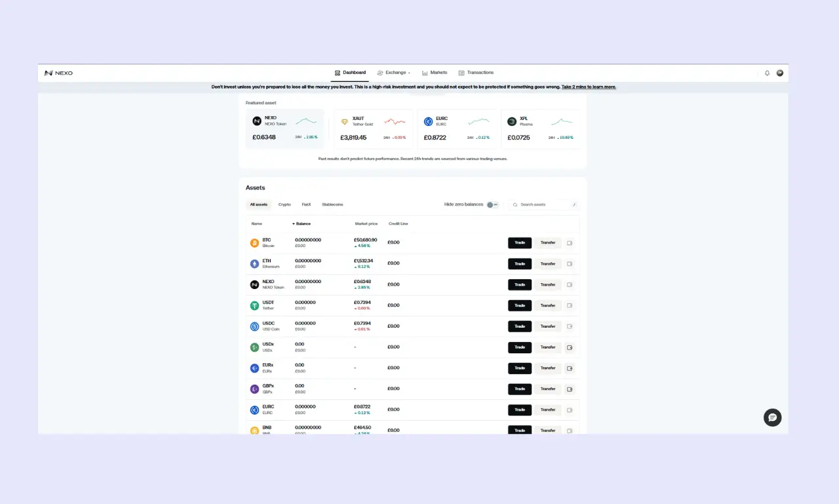Expand the Exchange dropdown menu

point(393,73)
